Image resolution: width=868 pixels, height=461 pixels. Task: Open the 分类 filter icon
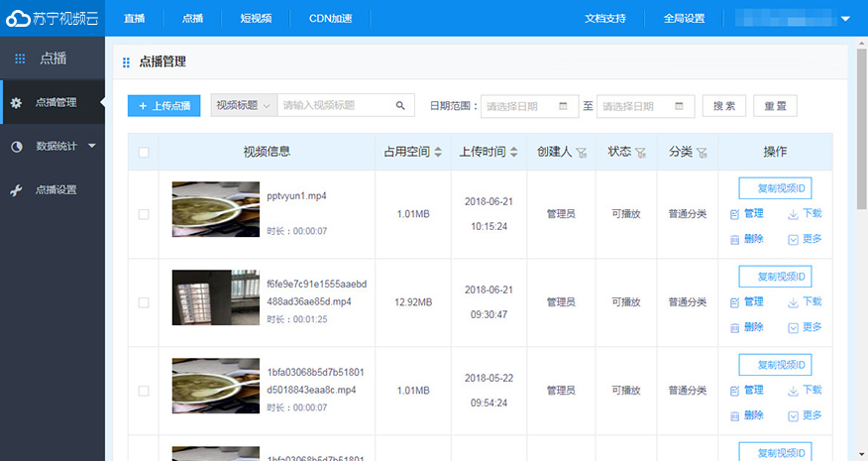click(702, 153)
